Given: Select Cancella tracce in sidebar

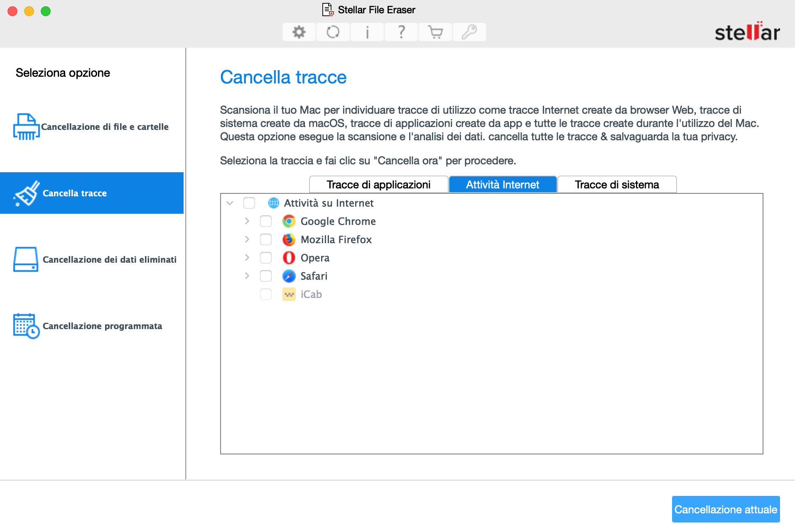Looking at the screenshot, I should (92, 193).
